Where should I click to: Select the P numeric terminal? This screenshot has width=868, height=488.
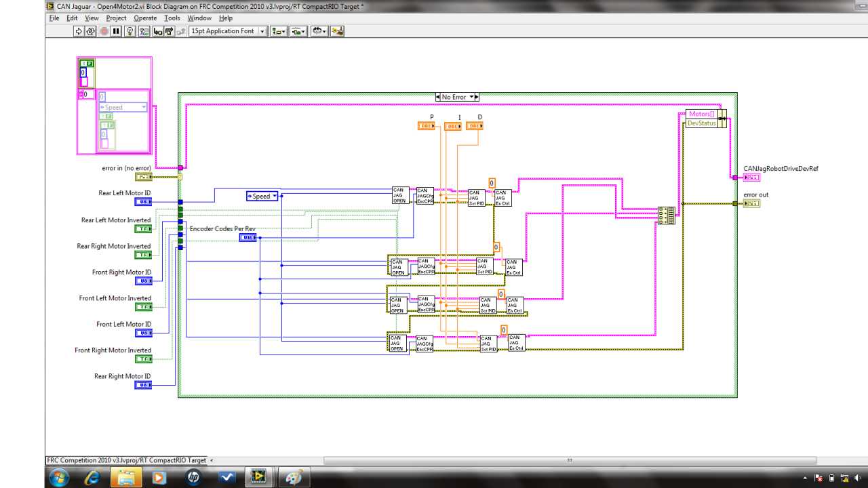click(427, 126)
